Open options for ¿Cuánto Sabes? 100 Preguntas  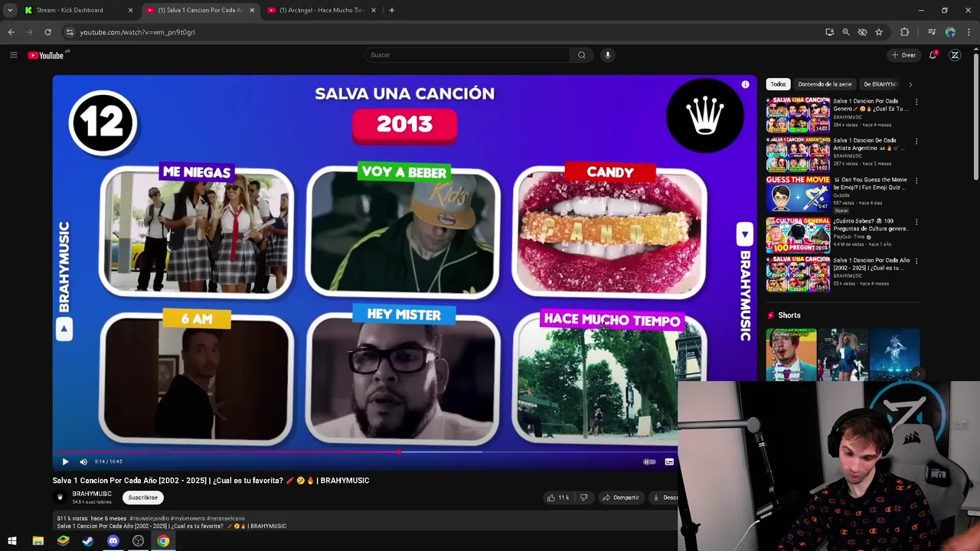tap(916, 222)
